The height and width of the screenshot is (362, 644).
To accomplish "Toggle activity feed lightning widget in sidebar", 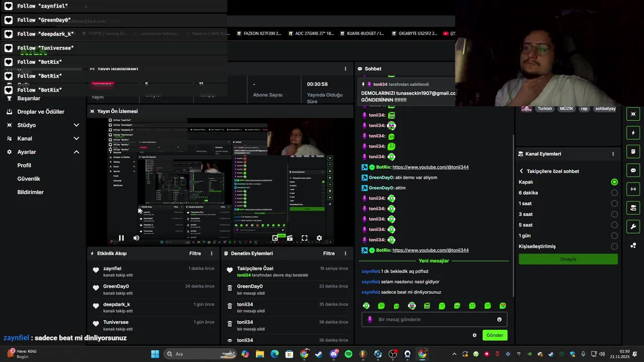I will coord(633,133).
